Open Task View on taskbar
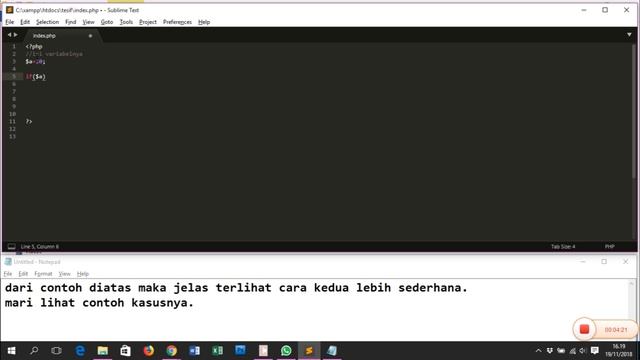 57,351
